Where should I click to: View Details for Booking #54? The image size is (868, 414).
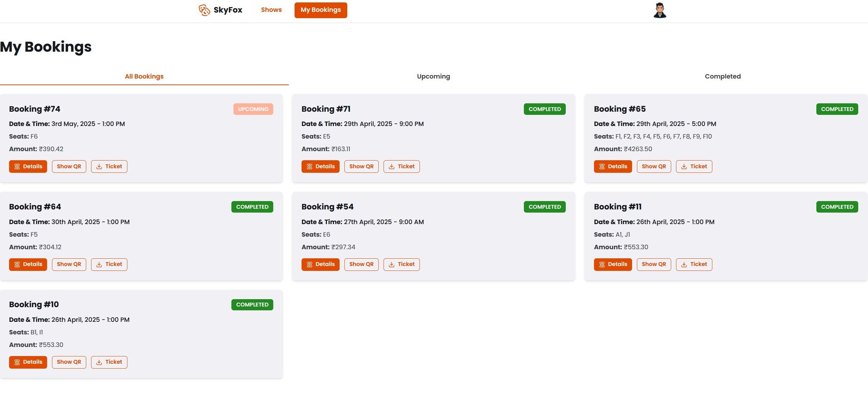[320, 264]
